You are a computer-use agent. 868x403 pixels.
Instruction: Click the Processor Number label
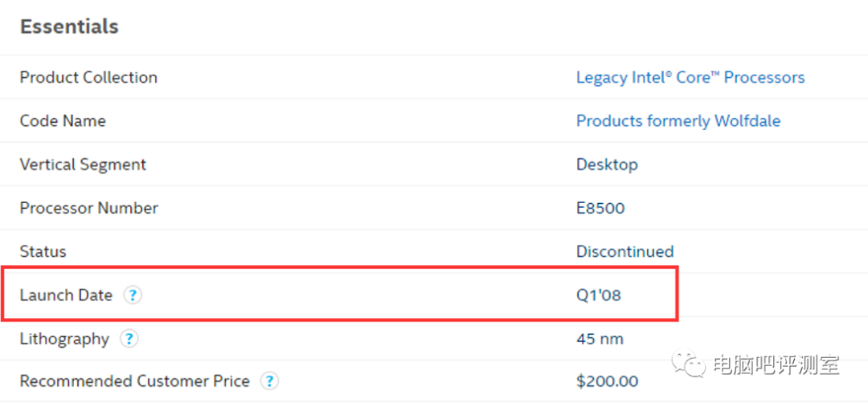pyautogui.click(x=88, y=208)
